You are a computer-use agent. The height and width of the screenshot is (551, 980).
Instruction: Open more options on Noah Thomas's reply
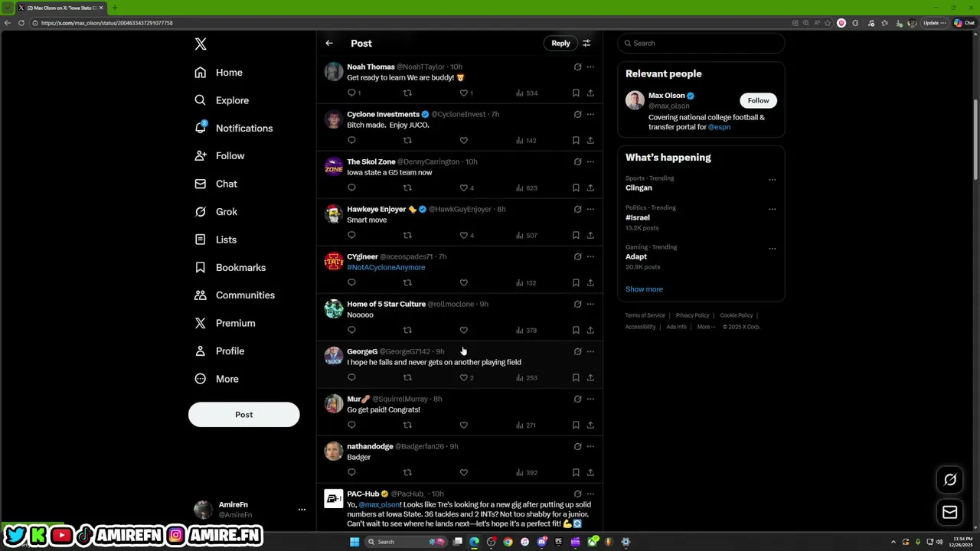click(590, 67)
